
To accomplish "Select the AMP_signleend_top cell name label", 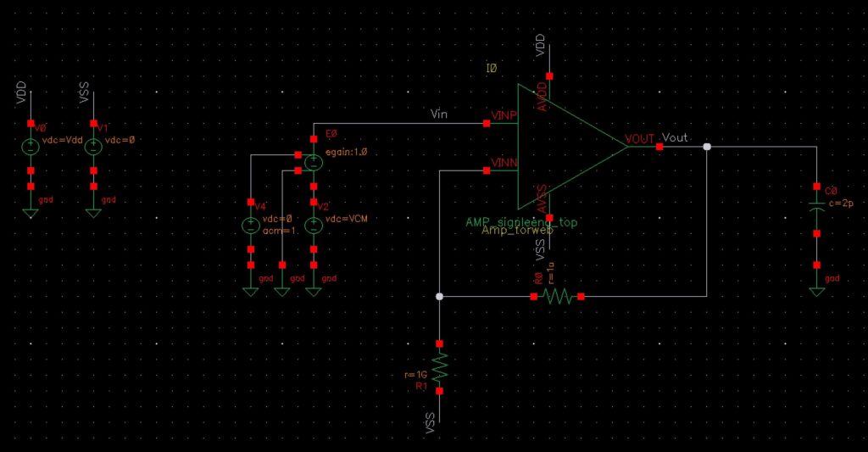I will 521,222.
